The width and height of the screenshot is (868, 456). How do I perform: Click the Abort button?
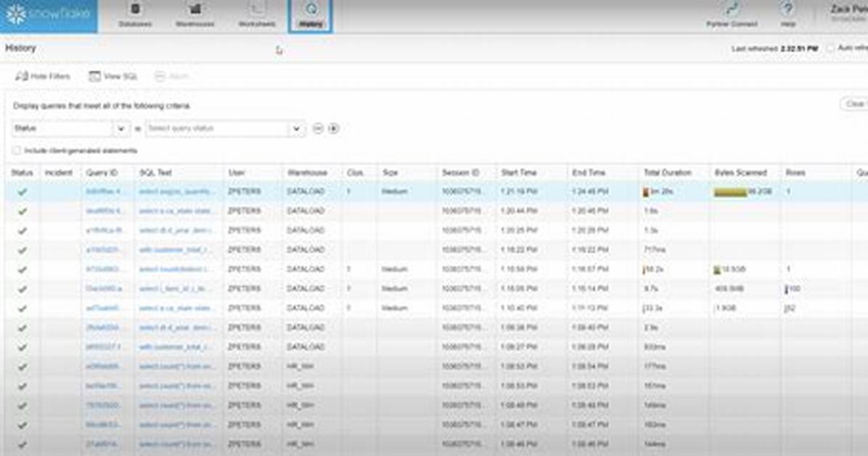click(172, 76)
